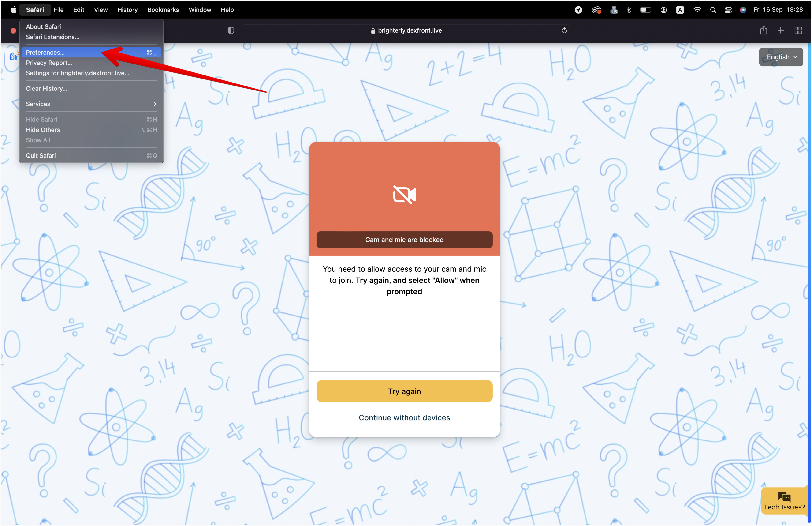Expand the Services submenu
This screenshot has width=812, height=526.
[x=91, y=104]
